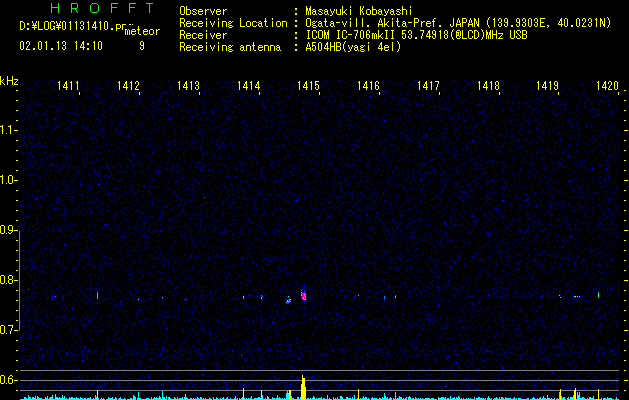Click the 1418 time axis label
This screenshot has height=400, width=629.
(x=488, y=86)
